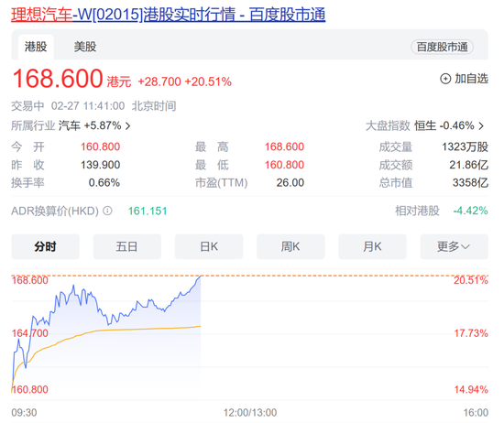504x423 pixels.
Task: Open the 汽车 industry chevron arrow
Action: coord(128,126)
